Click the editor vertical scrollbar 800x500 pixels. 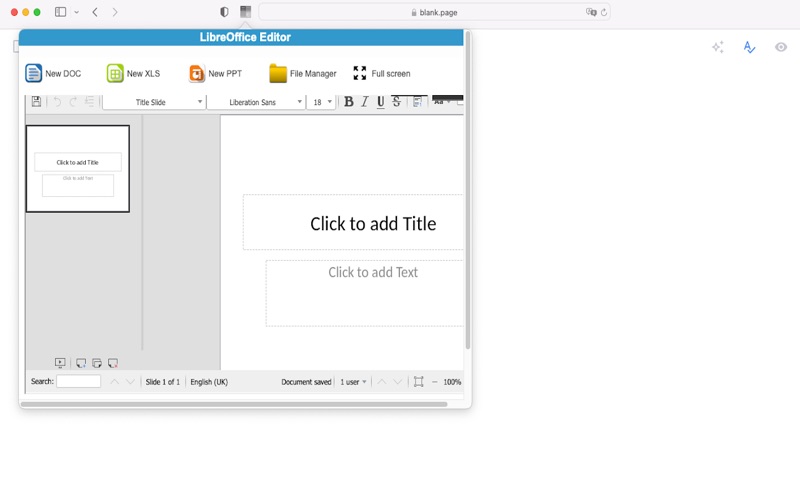click(467, 190)
